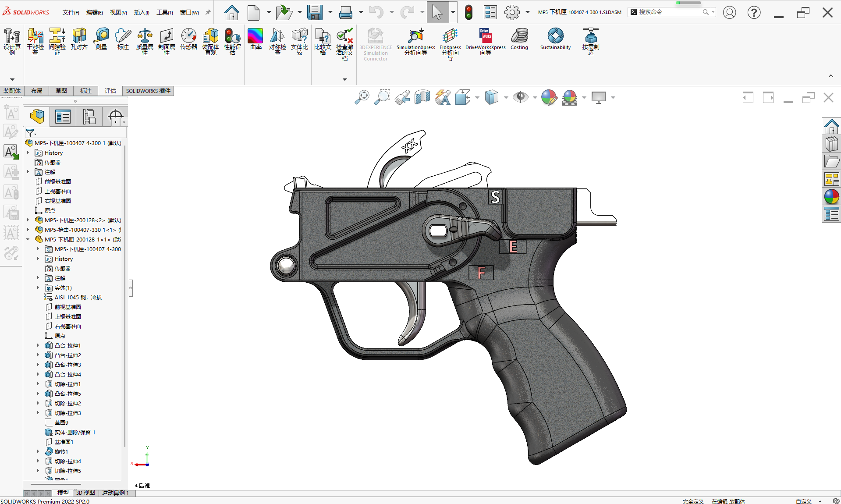The image size is (841, 504).
Task: Open 实体比较 body compare tool
Action: pyautogui.click(x=299, y=41)
